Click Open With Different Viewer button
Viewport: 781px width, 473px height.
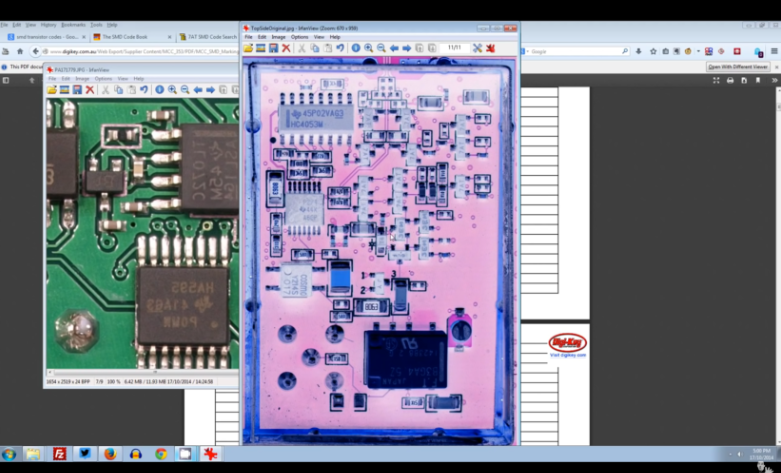[x=738, y=67]
